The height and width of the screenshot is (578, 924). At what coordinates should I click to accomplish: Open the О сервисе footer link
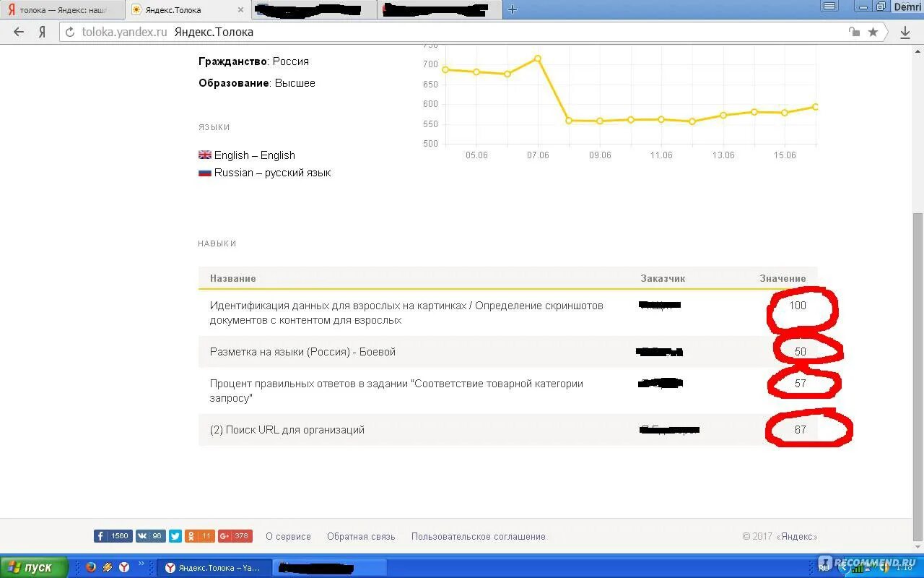288,536
